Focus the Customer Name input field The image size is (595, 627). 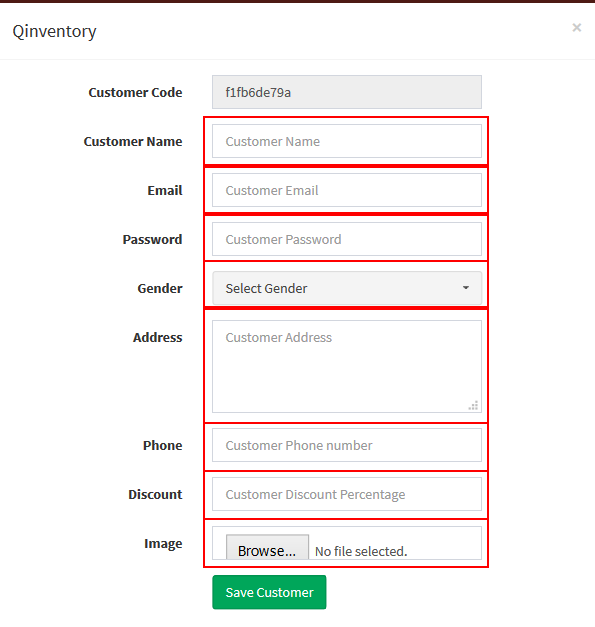[x=347, y=141]
